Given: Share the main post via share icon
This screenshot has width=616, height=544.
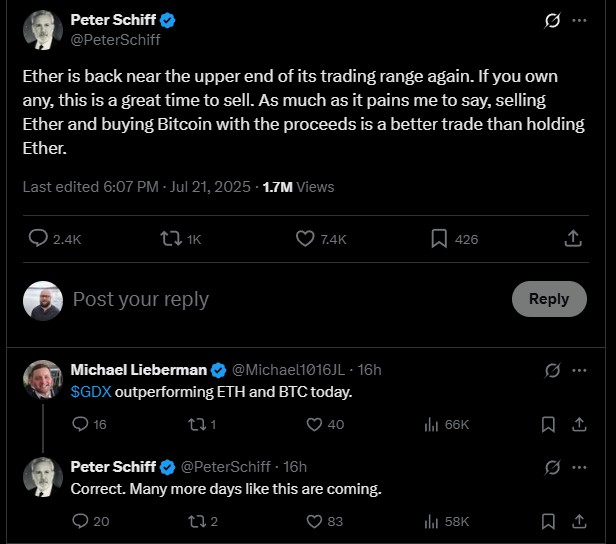Looking at the screenshot, I should (573, 239).
